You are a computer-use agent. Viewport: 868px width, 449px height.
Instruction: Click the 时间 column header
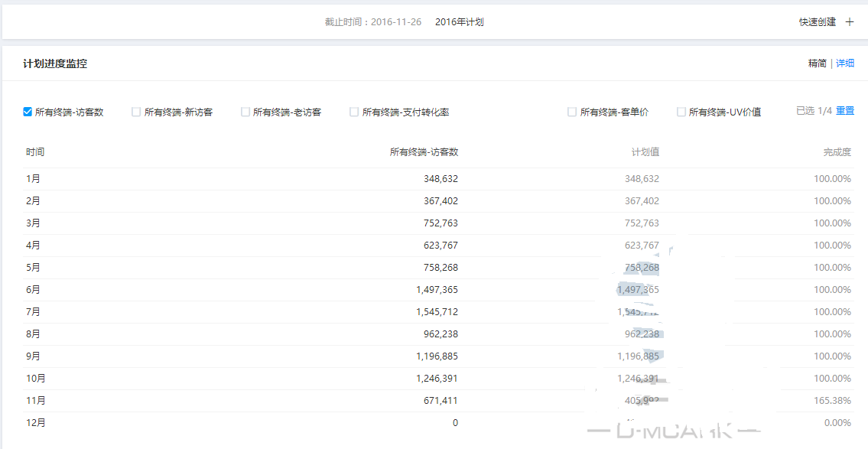coord(35,152)
